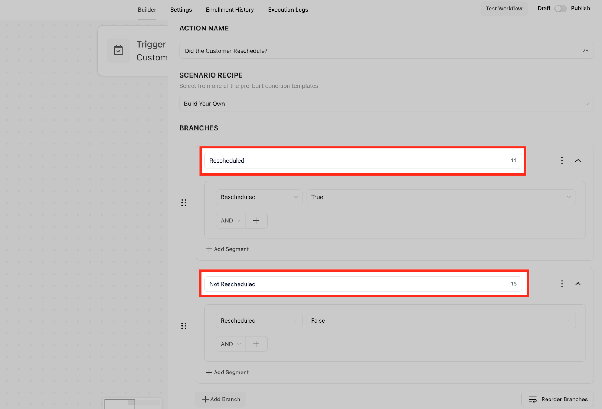Open the 'True' value dropdown

coord(441,197)
